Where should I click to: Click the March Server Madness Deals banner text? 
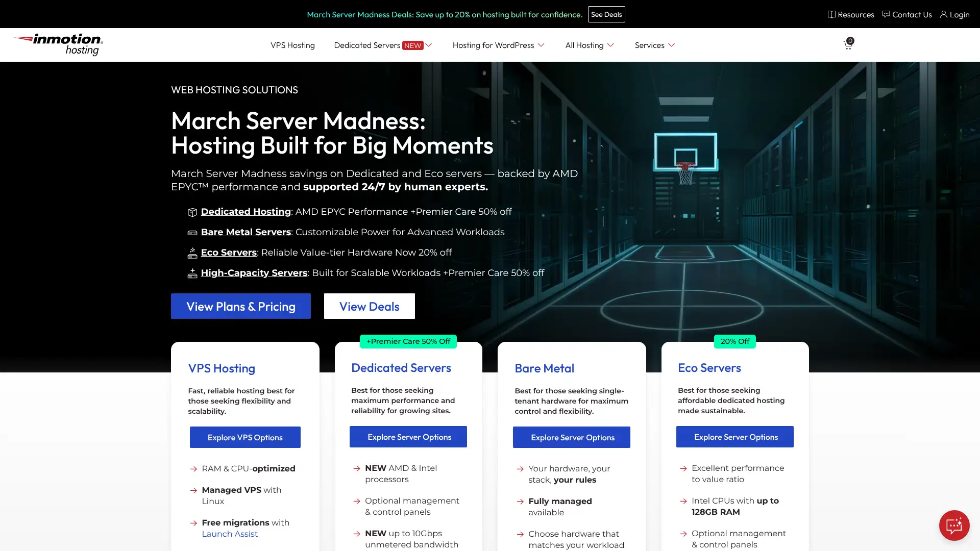[445, 14]
